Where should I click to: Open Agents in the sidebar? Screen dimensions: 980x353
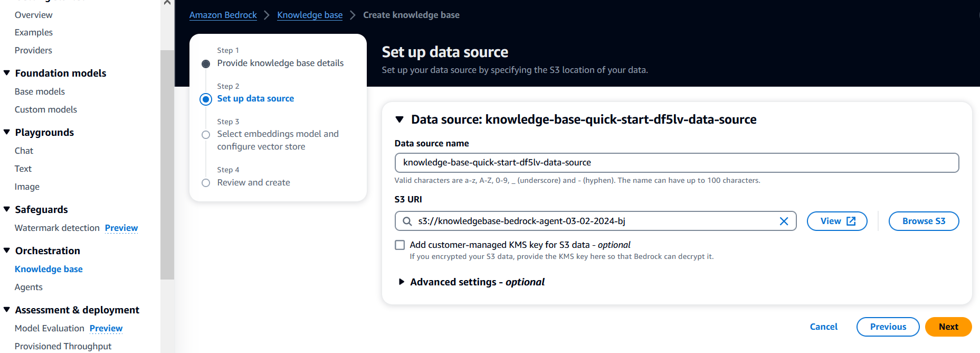point(28,287)
